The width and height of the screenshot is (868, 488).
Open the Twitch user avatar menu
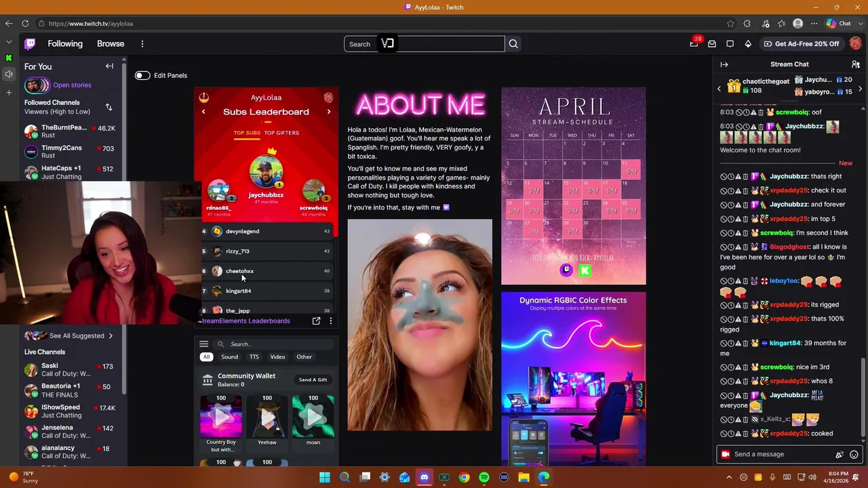[855, 43]
